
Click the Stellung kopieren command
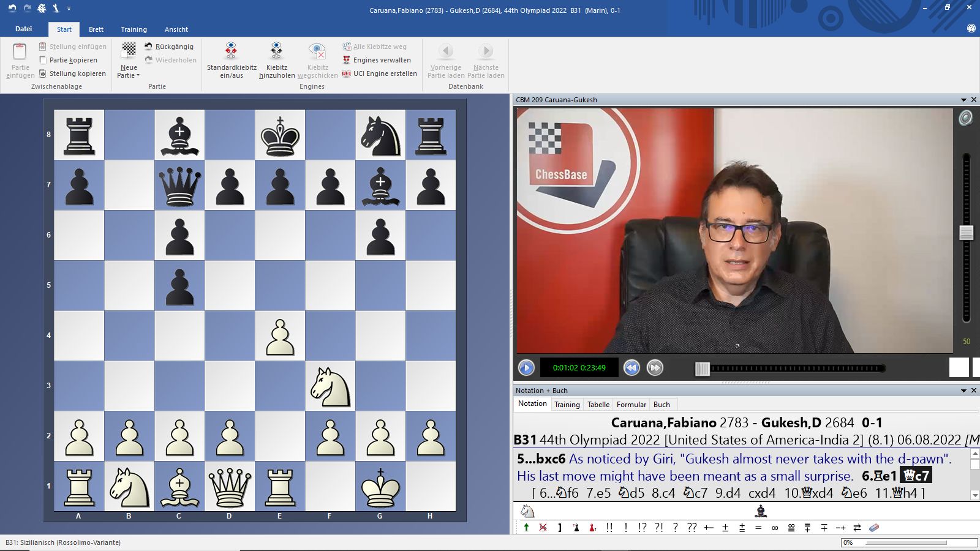(x=75, y=73)
